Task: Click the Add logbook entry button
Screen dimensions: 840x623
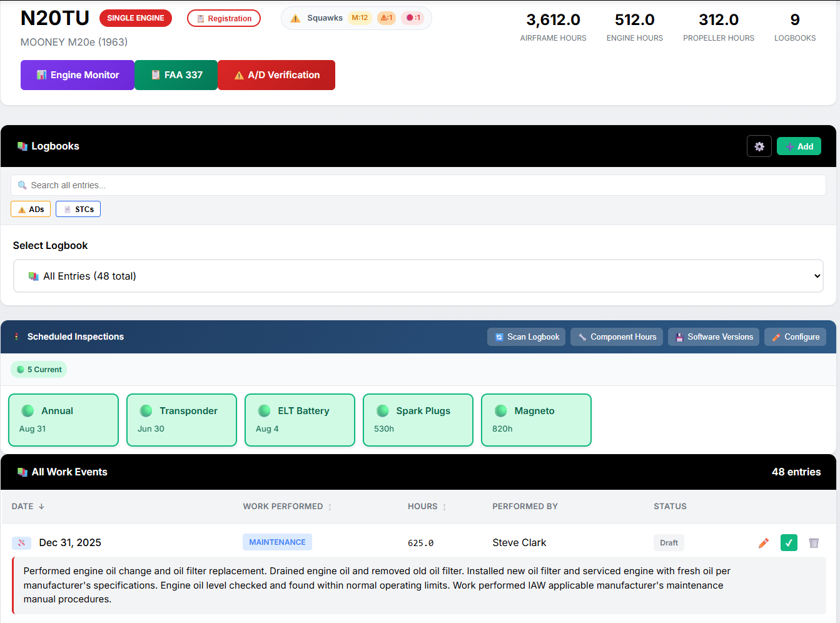Action: [x=799, y=146]
